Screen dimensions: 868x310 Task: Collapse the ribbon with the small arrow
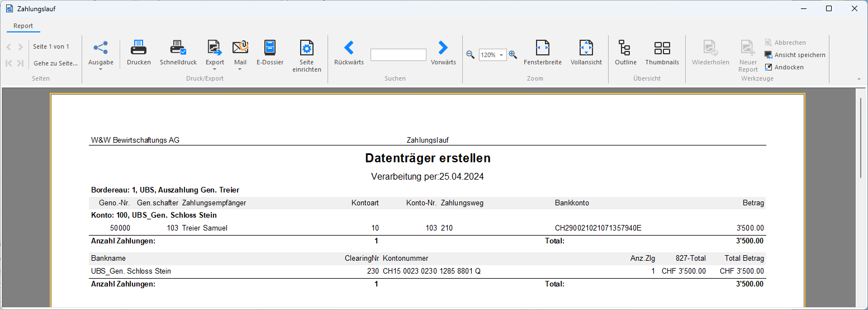point(859,79)
